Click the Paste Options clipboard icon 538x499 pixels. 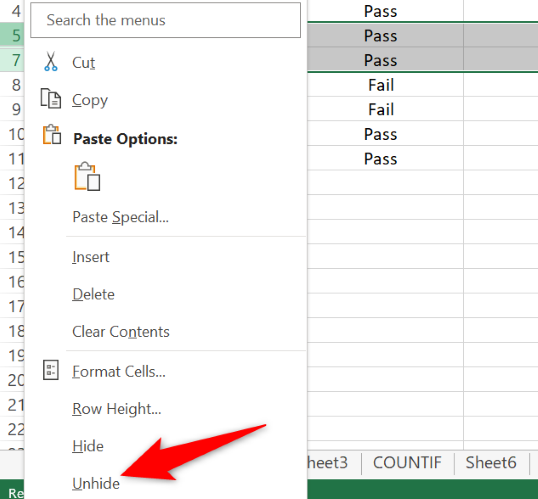point(52,135)
